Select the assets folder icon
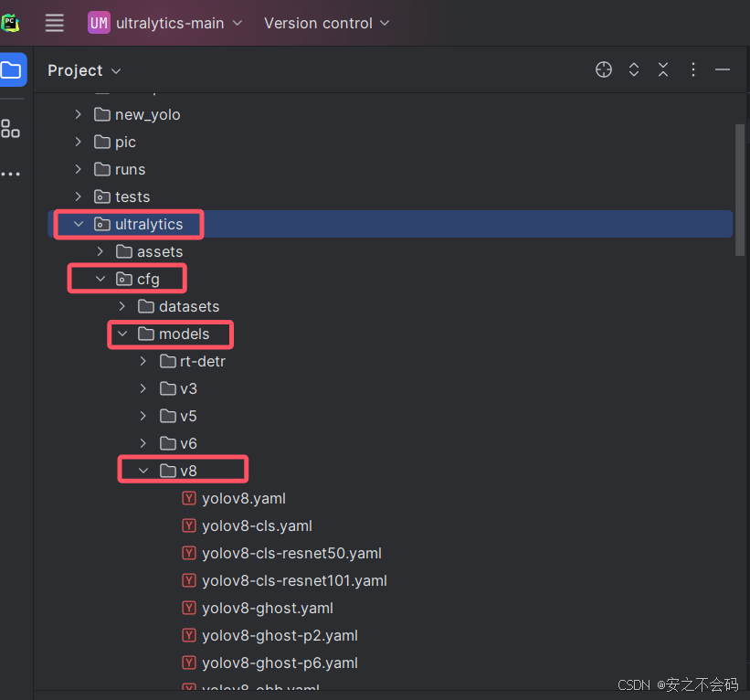750x700 pixels. 124,251
